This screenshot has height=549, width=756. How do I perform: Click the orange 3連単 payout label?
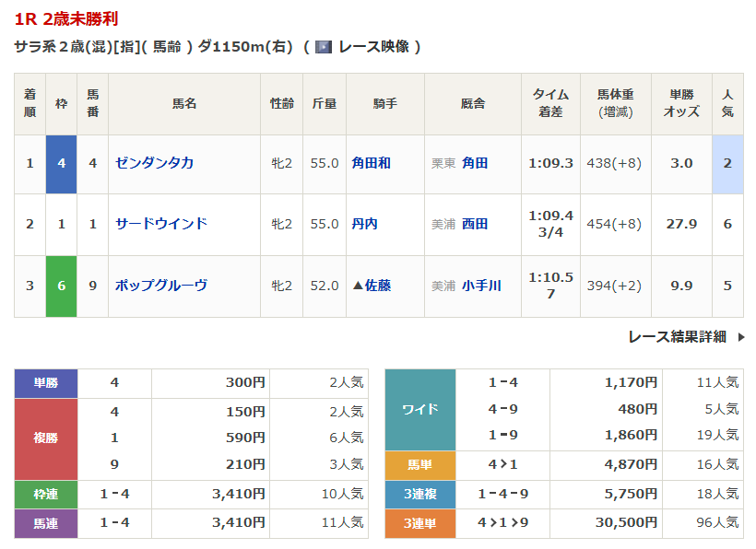pyautogui.click(x=420, y=522)
